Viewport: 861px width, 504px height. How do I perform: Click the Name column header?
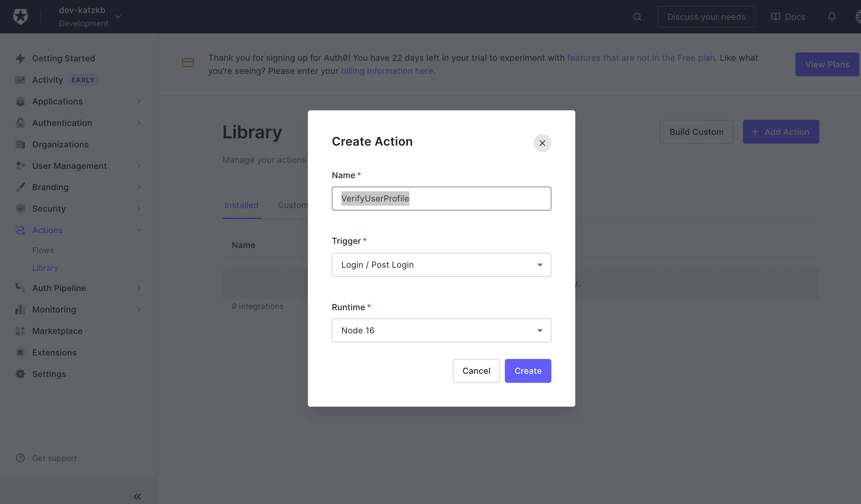click(243, 245)
